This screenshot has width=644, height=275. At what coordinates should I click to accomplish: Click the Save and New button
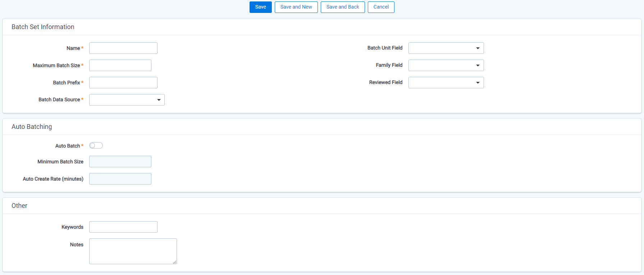click(x=296, y=7)
